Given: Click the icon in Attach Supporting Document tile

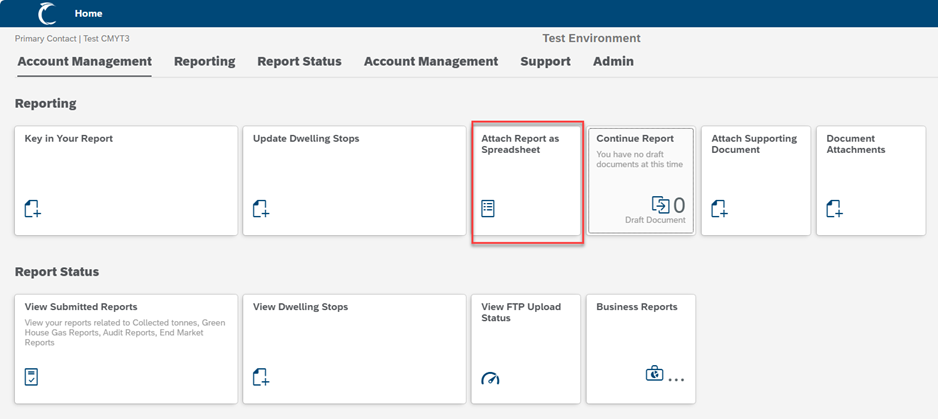Looking at the screenshot, I should click(x=719, y=209).
